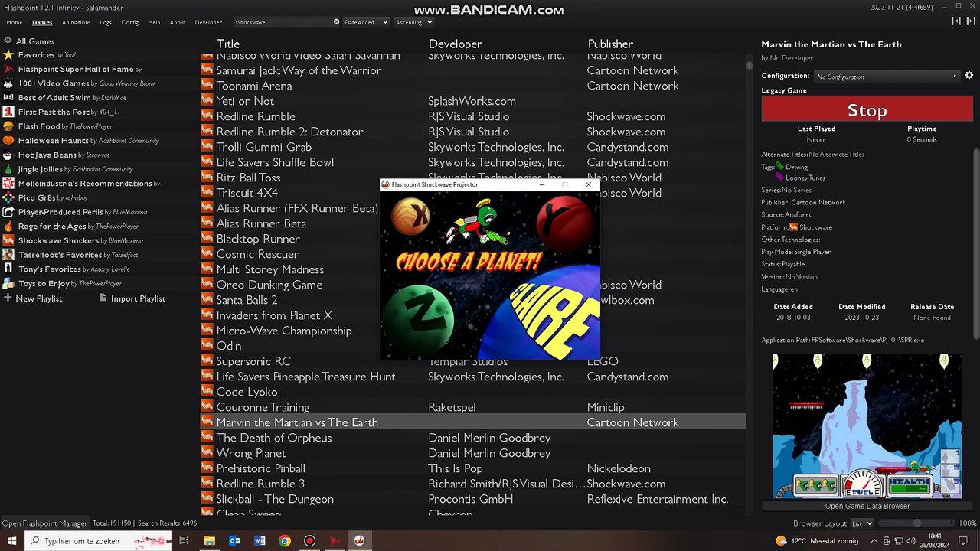Viewport: 980px width, 551px height.
Task: Click planet Z in the Shockwave Projector
Action: point(418,318)
